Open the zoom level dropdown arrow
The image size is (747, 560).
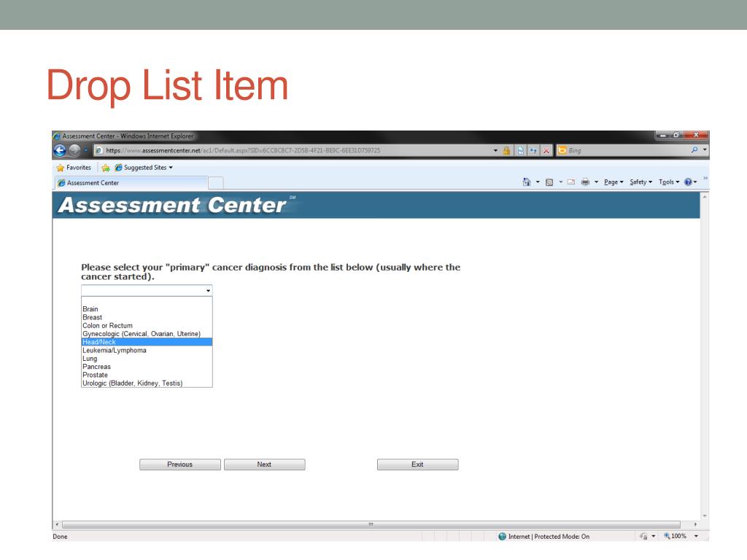tap(696, 536)
